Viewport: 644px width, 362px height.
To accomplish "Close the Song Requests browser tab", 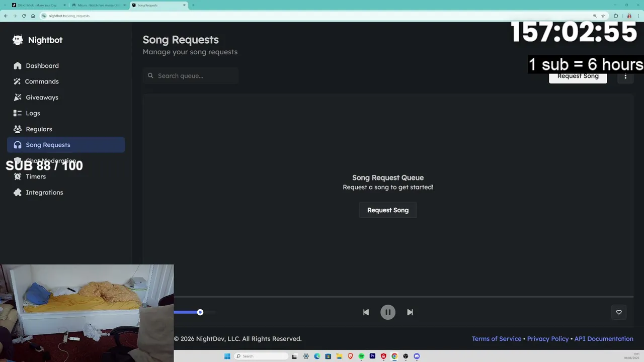I will pyautogui.click(x=184, y=5).
